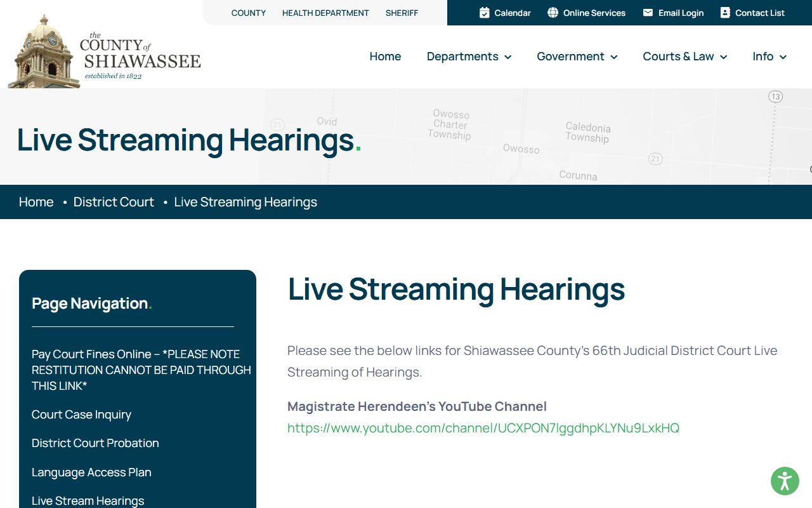Select the SHERIFF tab
The image size is (812, 508).
(402, 13)
